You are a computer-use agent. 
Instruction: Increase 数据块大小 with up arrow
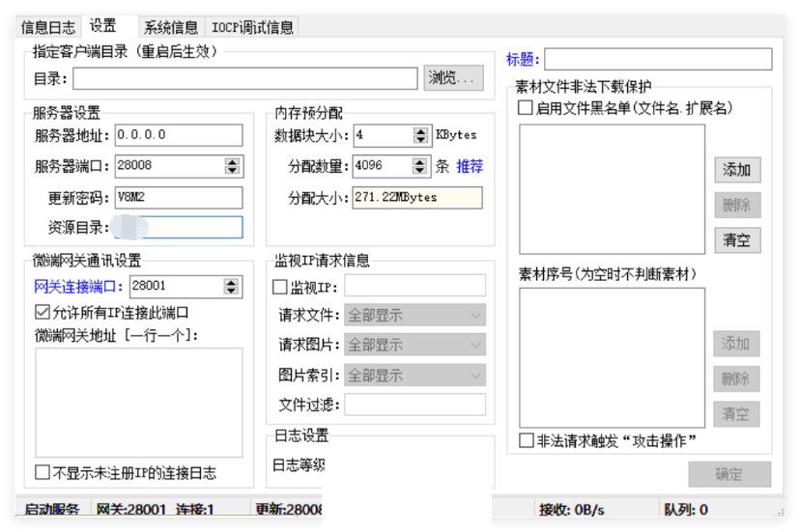pyautogui.click(x=420, y=131)
